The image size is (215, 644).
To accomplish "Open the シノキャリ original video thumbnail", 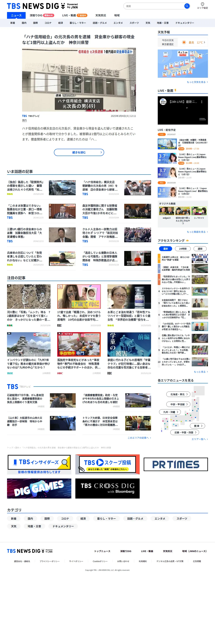I will pos(199,211).
